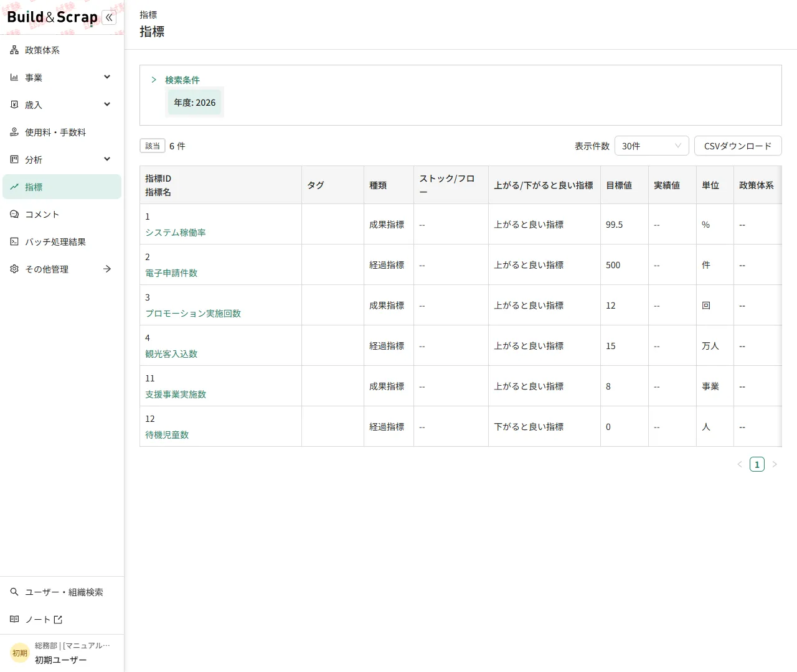Click the 99.5 target value cell

pos(624,224)
